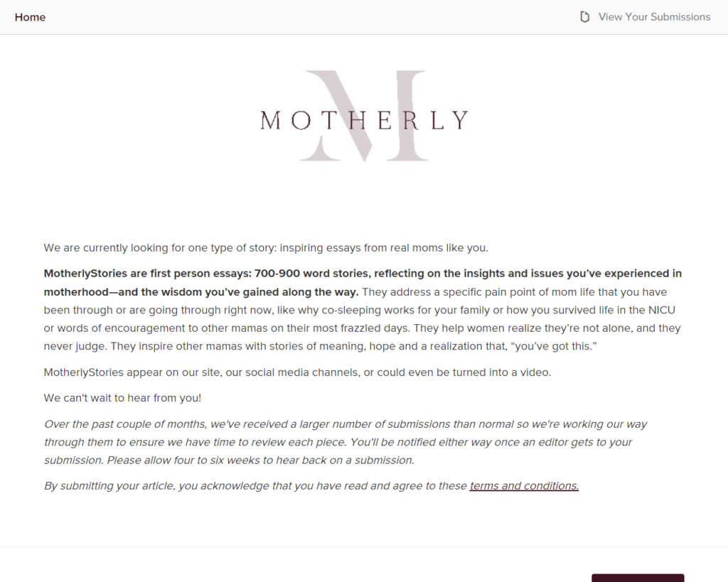Screen dimensions: 728x582
Task: Open the View Your Submissions link
Action: click(653, 17)
